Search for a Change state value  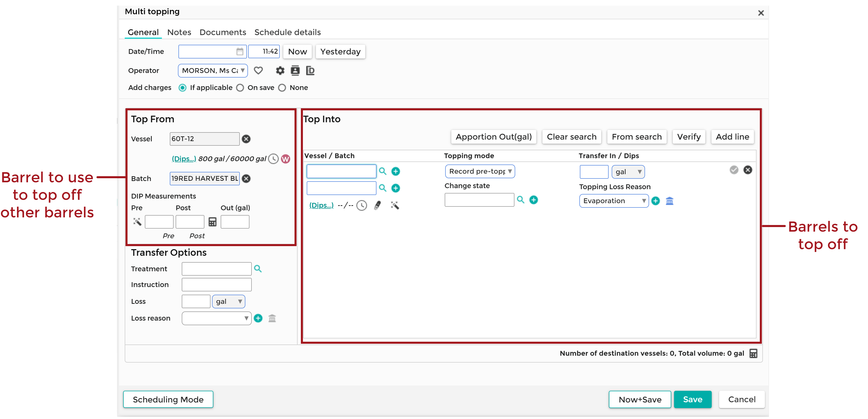point(521,200)
